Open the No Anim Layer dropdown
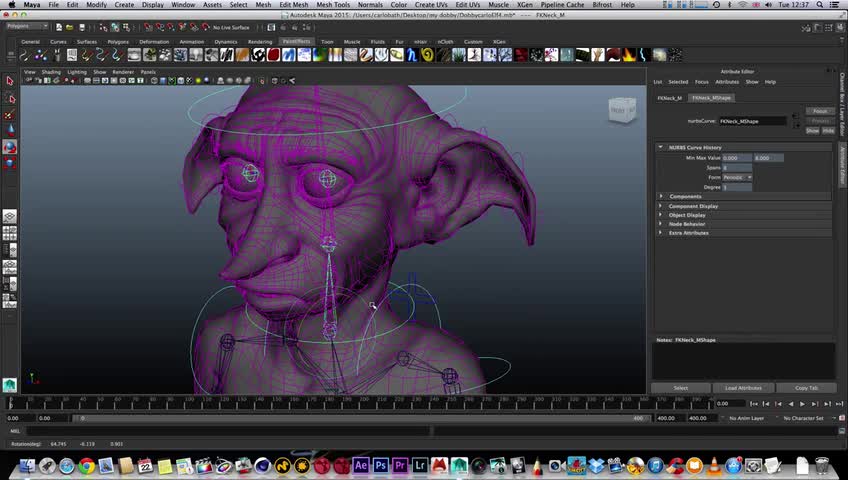 [x=746, y=418]
